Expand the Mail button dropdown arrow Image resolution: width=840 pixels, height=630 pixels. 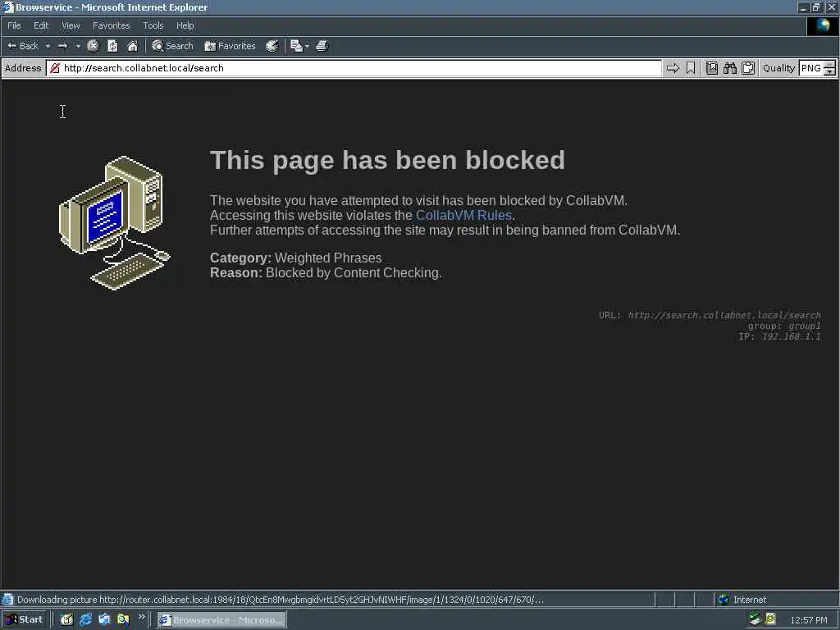tap(307, 46)
